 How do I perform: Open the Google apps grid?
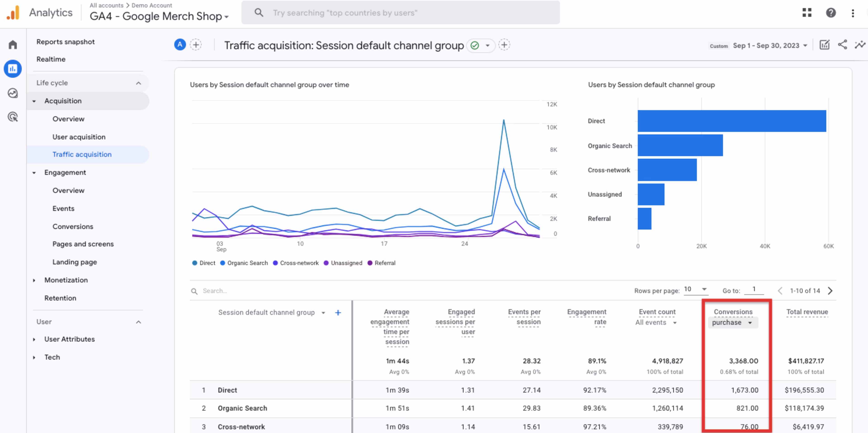point(807,12)
